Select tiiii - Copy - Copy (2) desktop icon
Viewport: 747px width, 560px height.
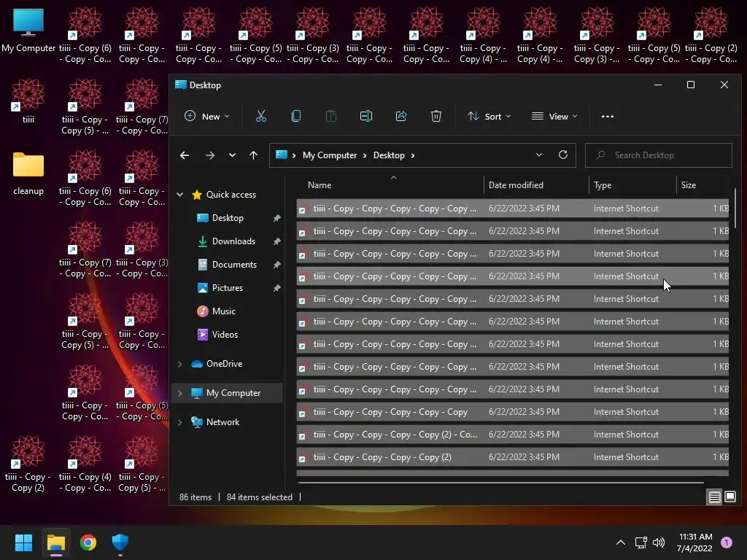[28, 464]
